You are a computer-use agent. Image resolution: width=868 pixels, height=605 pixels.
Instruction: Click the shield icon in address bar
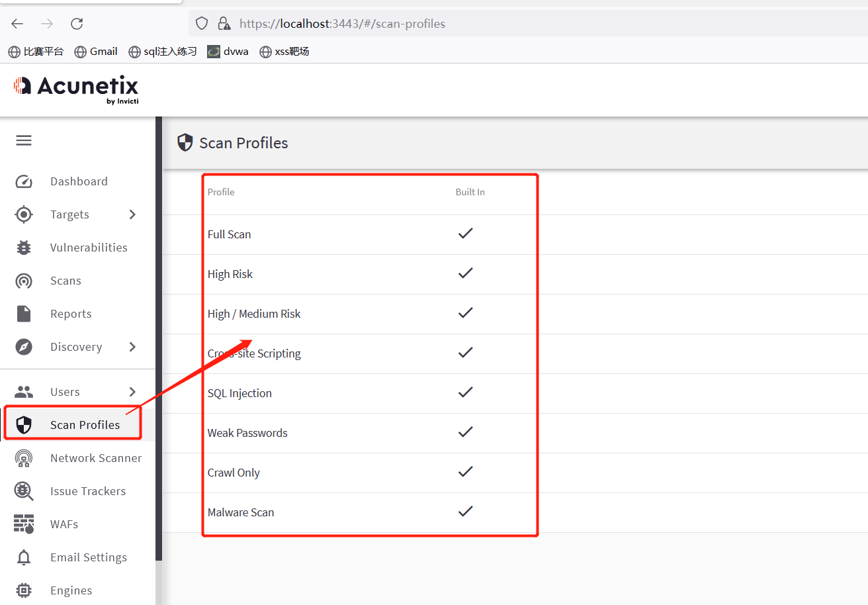click(202, 24)
